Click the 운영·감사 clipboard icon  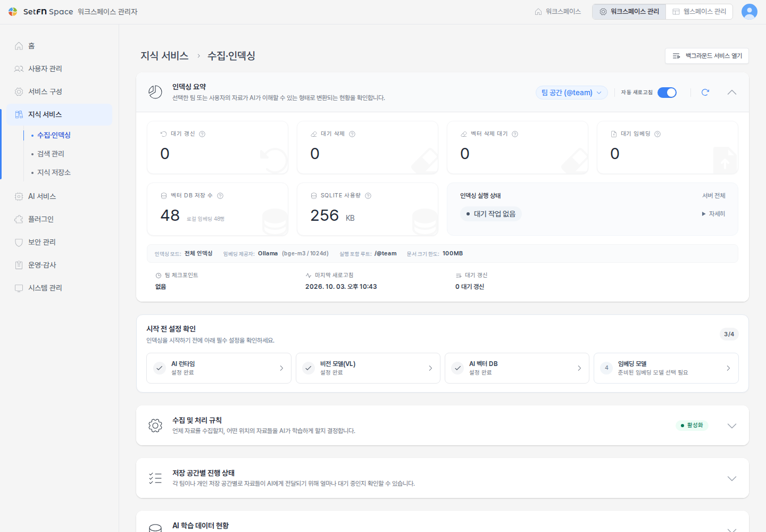point(19,265)
